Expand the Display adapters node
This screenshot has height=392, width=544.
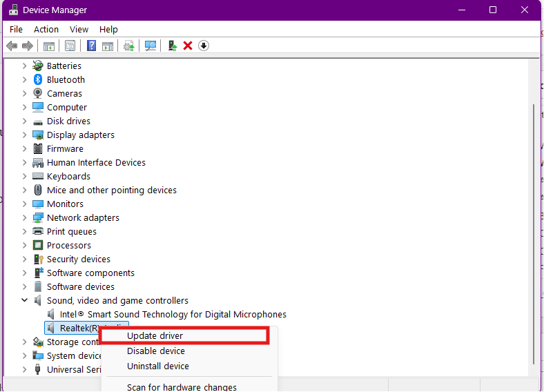click(x=25, y=135)
